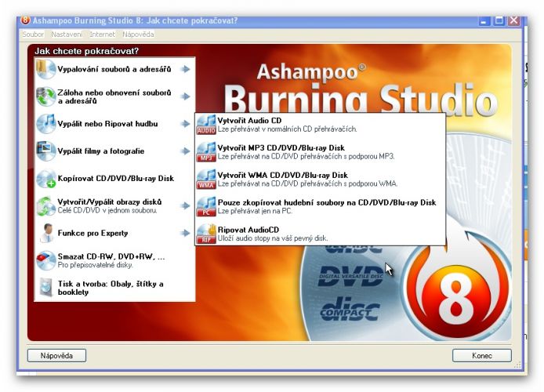Click the Ashampoo title bar logo icon
Viewport: 544px width, 392px height.
click(x=25, y=20)
